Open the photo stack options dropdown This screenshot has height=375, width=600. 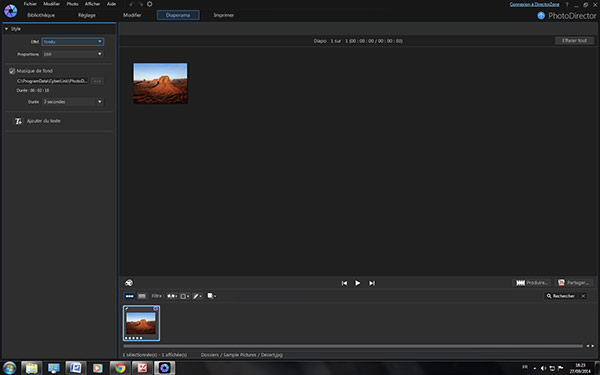[212, 296]
